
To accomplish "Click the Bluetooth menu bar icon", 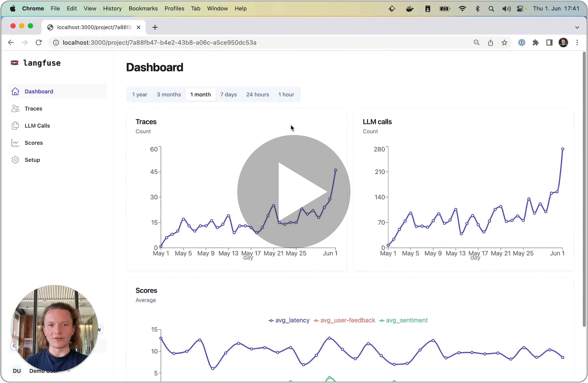I will point(477,9).
